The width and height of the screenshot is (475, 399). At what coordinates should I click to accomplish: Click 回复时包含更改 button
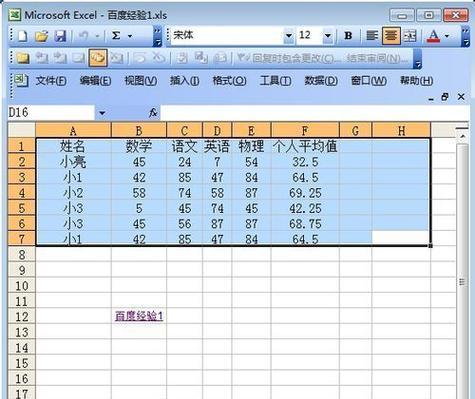click(289, 59)
